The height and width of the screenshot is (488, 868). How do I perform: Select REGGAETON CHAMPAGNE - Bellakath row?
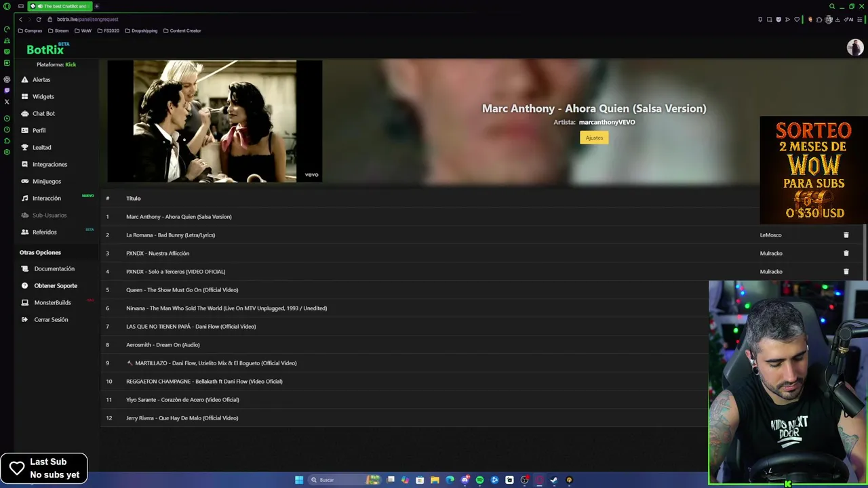[404, 382]
